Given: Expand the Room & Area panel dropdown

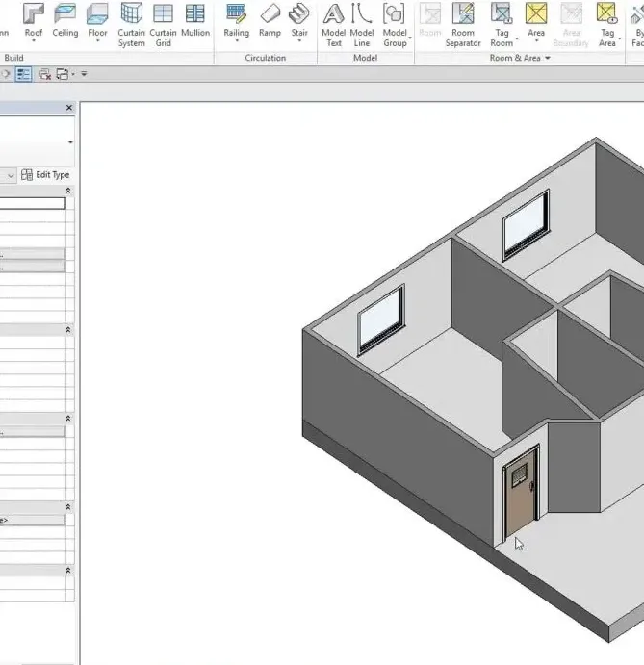Looking at the screenshot, I should pos(548,58).
